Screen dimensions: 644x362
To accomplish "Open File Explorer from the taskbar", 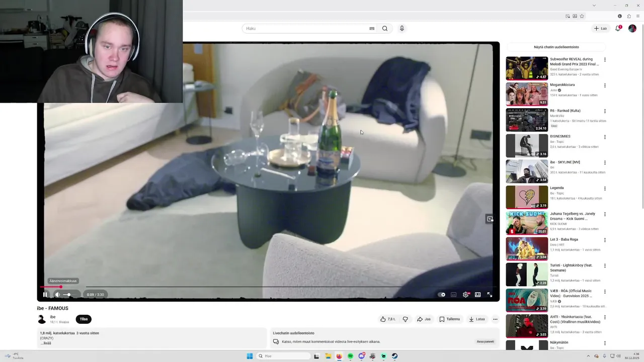I will (328, 356).
